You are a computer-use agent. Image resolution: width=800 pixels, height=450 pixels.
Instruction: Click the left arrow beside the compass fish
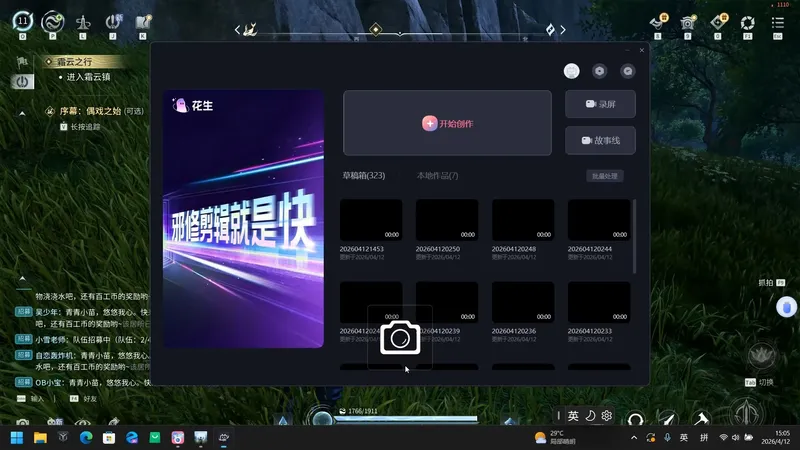(237, 30)
